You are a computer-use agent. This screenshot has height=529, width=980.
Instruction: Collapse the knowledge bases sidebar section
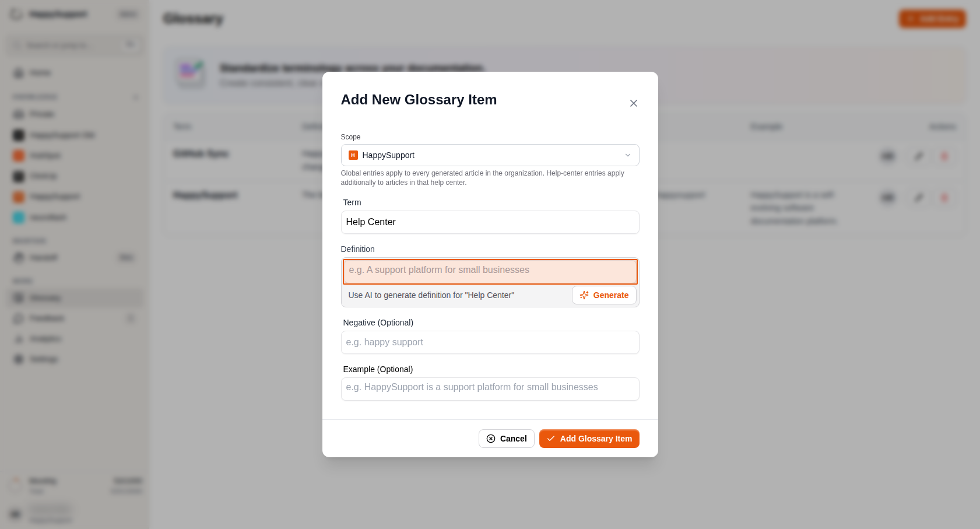point(136,97)
